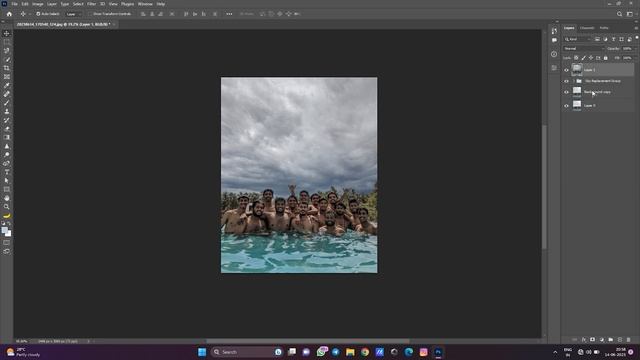Viewport: 640px width, 360px height.
Task: Click the lock all layer icon
Action: tap(606, 58)
